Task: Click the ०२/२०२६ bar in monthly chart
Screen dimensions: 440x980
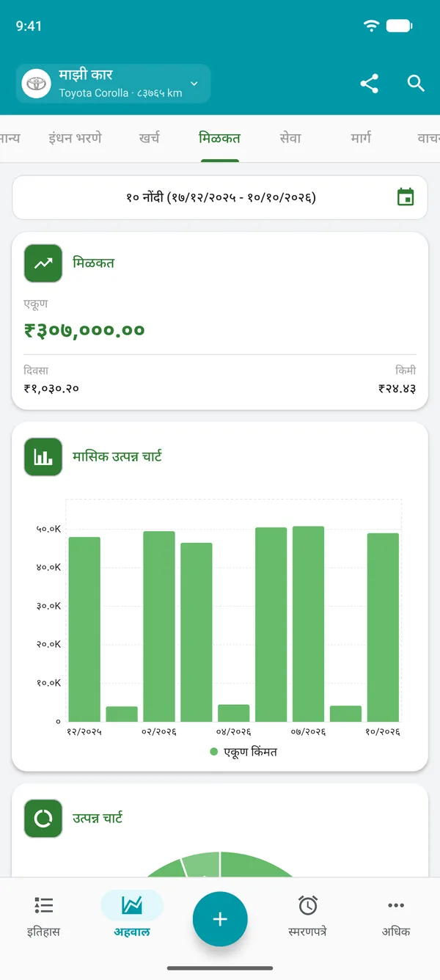Action: (159, 626)
